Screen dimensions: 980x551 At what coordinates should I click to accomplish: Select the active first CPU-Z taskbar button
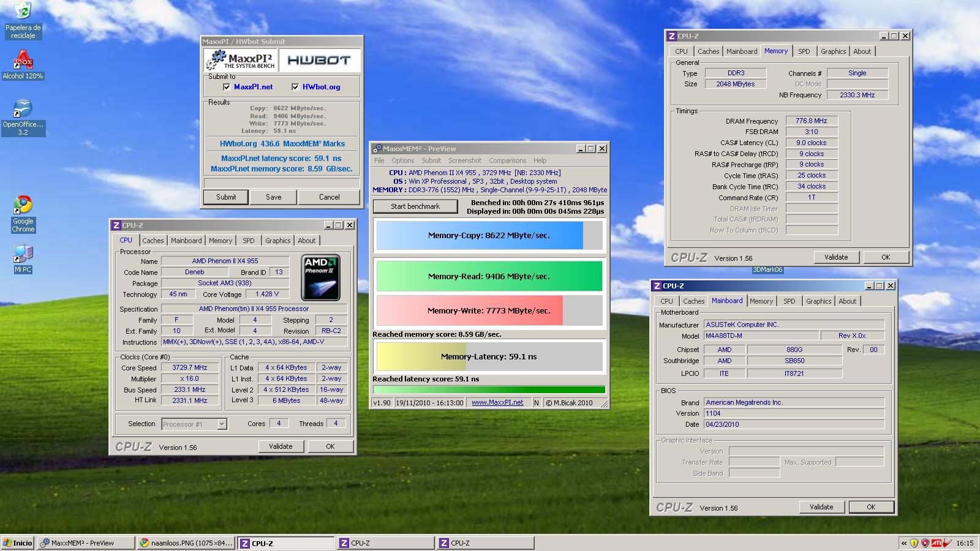[x=286, y=543]
